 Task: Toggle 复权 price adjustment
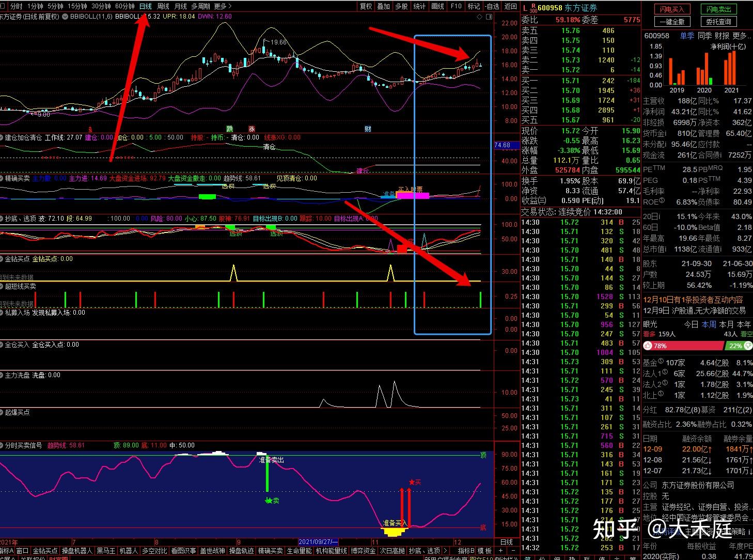pyautogui.click(x=366, y=6)
